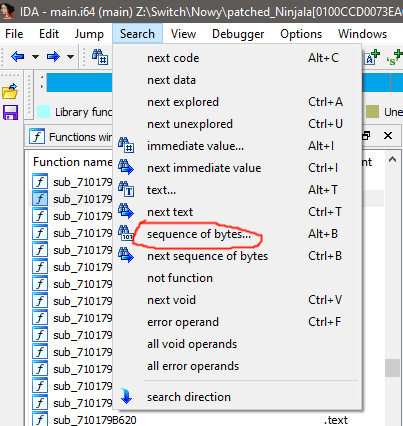Click the forward navigation arrow
The width and height of the screenshot is (403, 426).
tap(53, 56)
